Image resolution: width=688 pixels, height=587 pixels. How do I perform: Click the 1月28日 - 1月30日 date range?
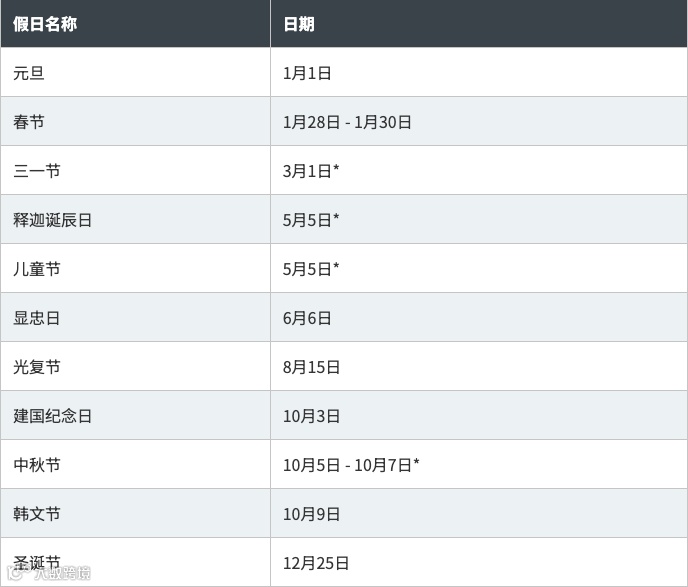tap(347, 122)
